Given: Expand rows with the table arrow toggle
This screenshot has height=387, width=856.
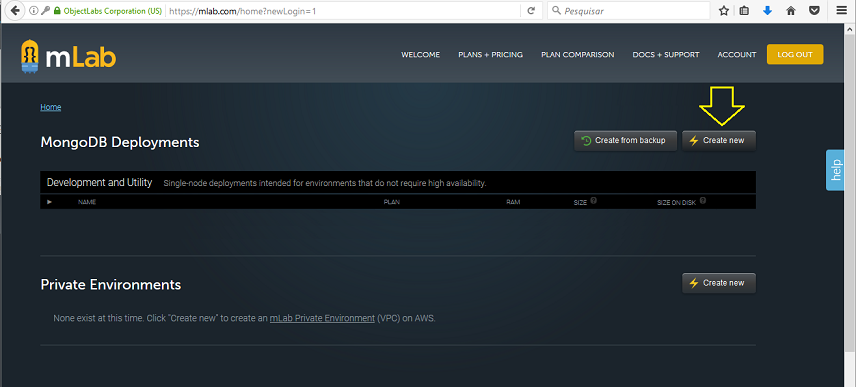Looking at the screenshot, I should click(x=49, y=202).
